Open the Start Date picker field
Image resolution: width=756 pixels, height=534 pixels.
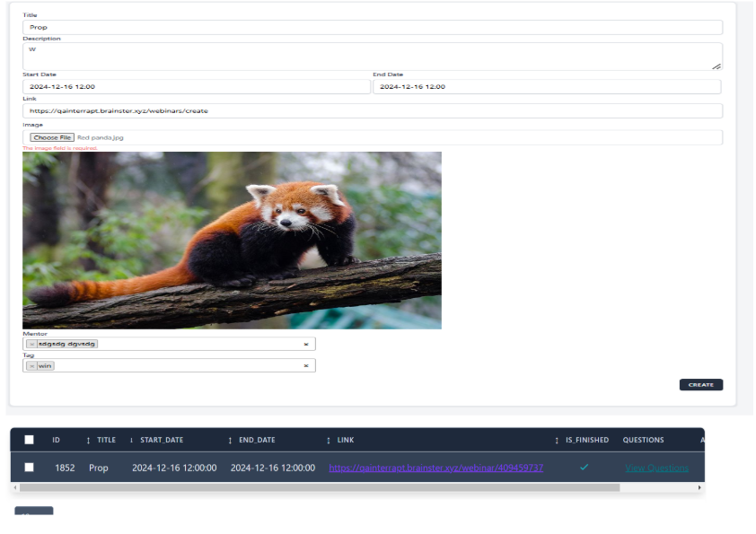[x=196, y=87]
